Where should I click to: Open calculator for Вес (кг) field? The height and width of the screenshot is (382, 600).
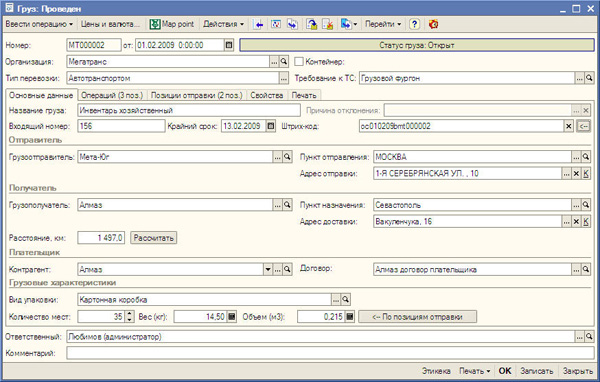(232, 317)
